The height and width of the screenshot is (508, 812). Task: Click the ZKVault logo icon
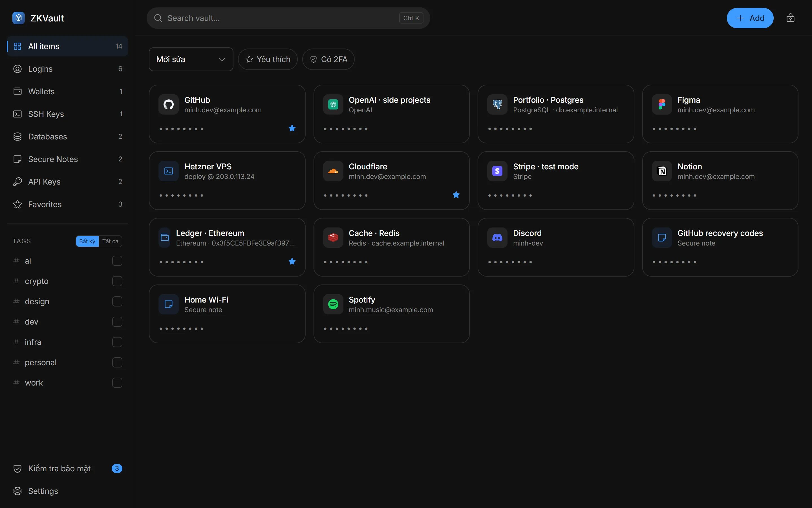click(x=18, y=18)
